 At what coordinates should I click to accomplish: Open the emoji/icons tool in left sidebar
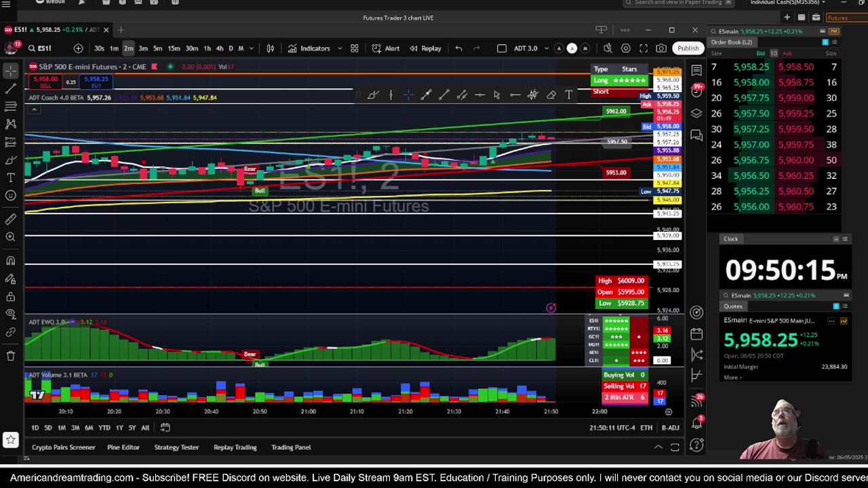coord(11,195)
